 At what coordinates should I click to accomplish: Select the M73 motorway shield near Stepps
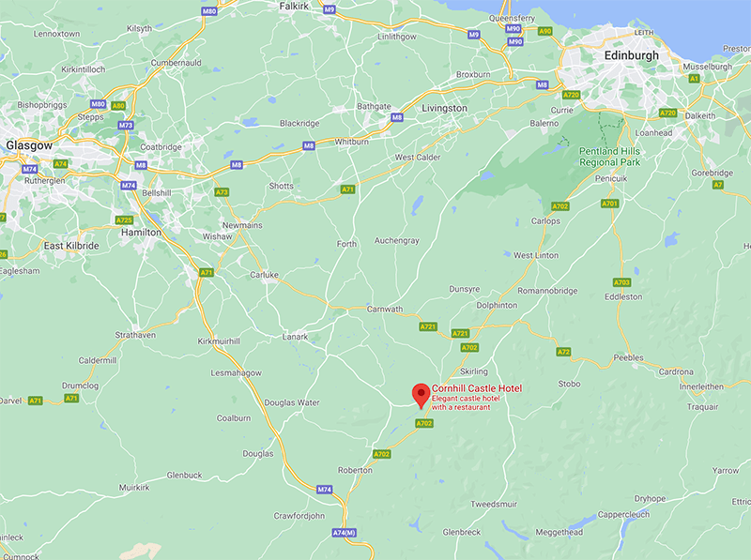(x=126, y=125)
